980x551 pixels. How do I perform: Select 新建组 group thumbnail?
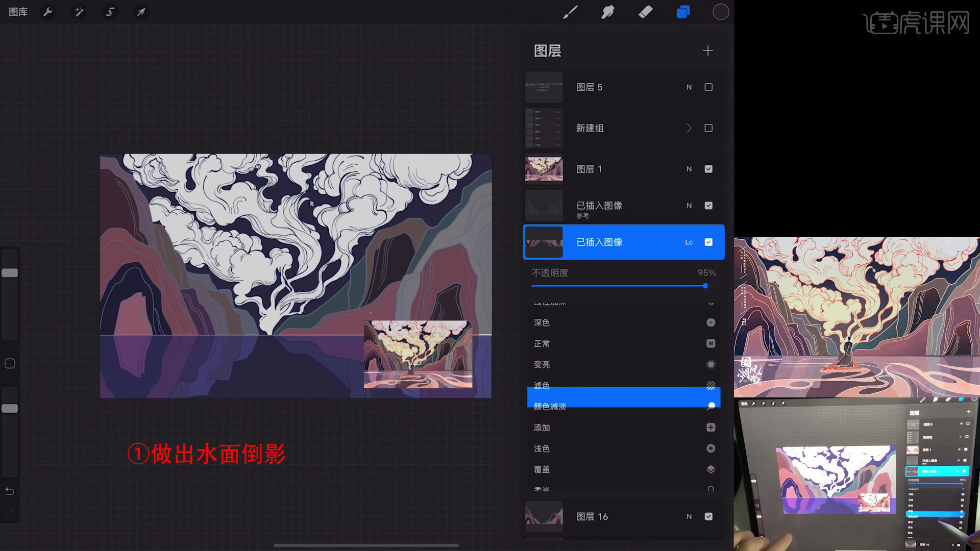tap(544, 128)
